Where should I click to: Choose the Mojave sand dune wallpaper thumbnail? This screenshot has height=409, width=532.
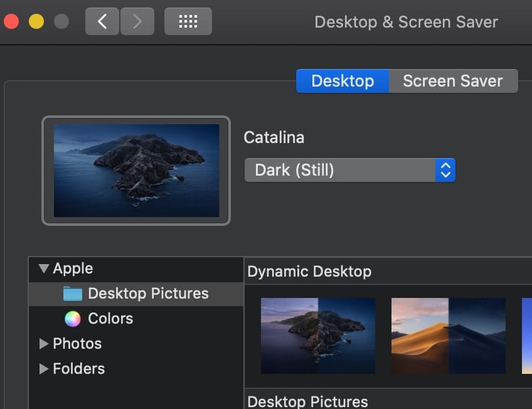coord(448,336)
